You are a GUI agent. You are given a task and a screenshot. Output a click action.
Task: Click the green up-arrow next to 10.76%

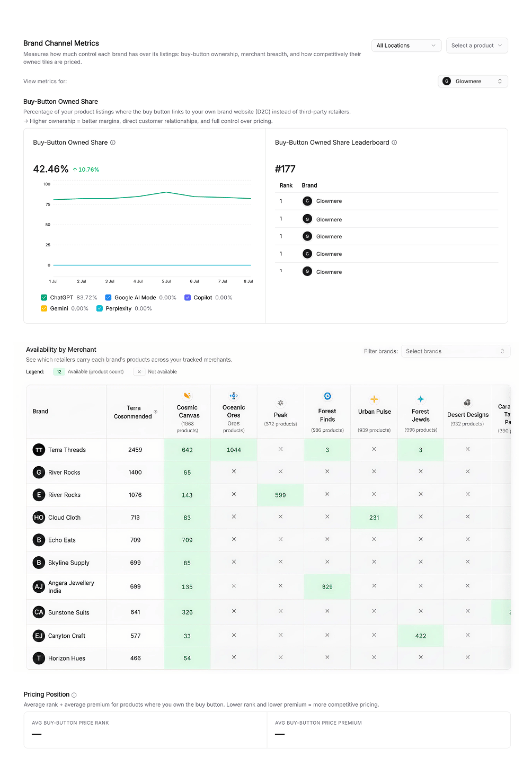[75, 170]
